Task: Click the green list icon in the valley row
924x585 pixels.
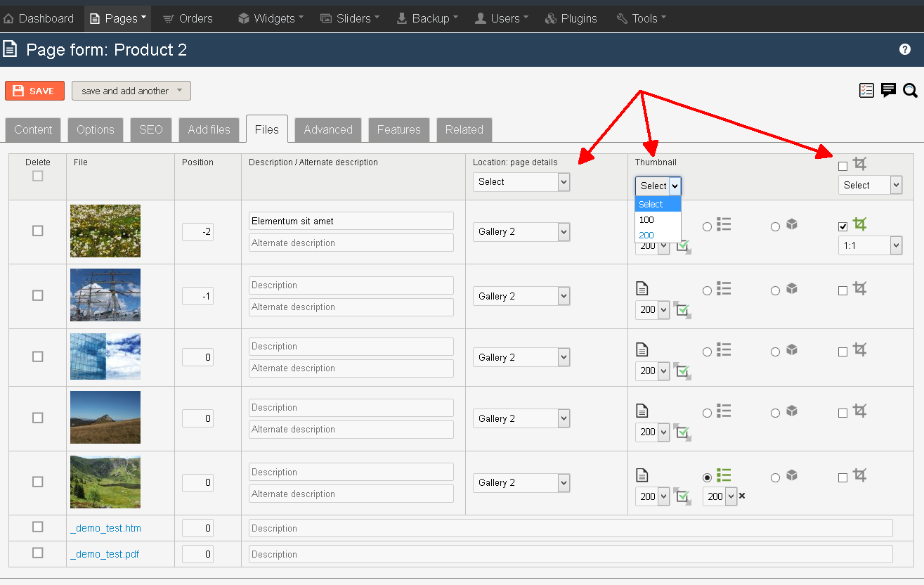Action: (x=724, y=475)
